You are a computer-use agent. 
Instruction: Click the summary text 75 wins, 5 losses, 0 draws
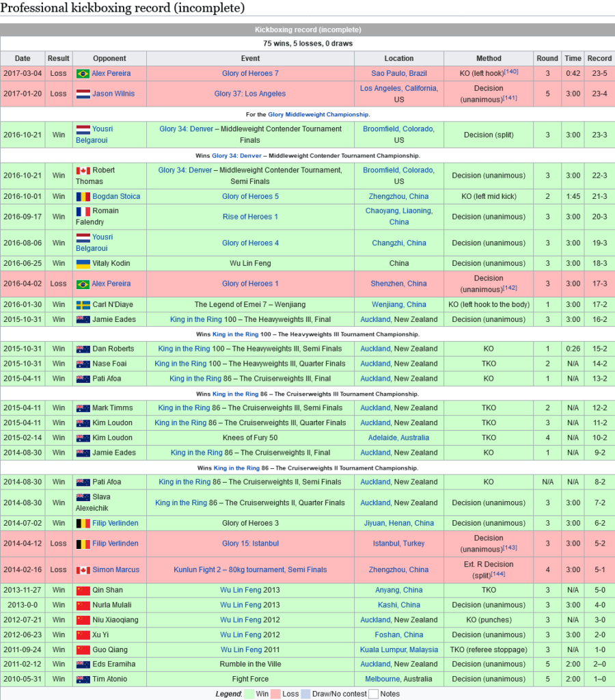pyautogui.click(x=308, y=44)
